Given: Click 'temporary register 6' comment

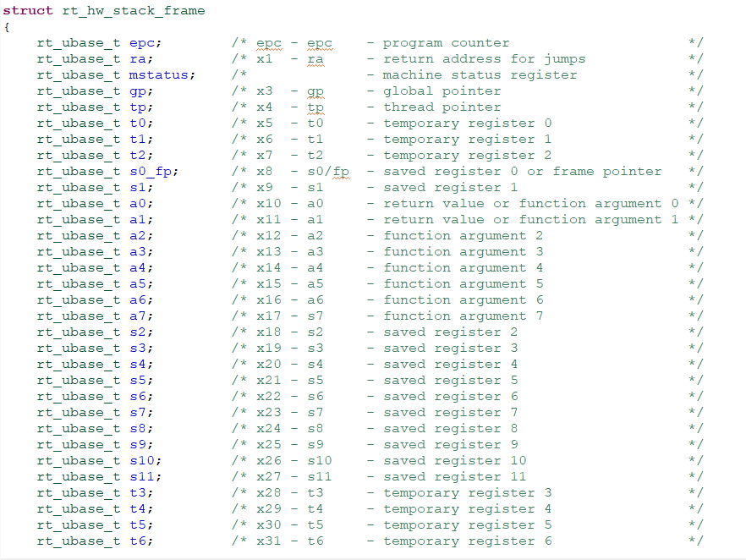Looking at the screenshot, I should coord(468,541).
